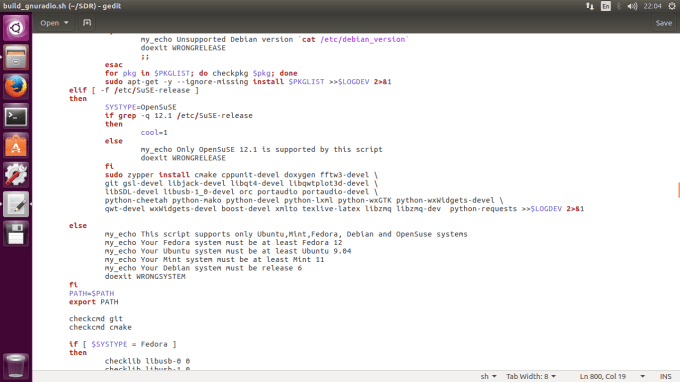This screenshot has width=680, height=382.
Task: Click 'checklib libusb-0 0' line
Action: [147, 361]
